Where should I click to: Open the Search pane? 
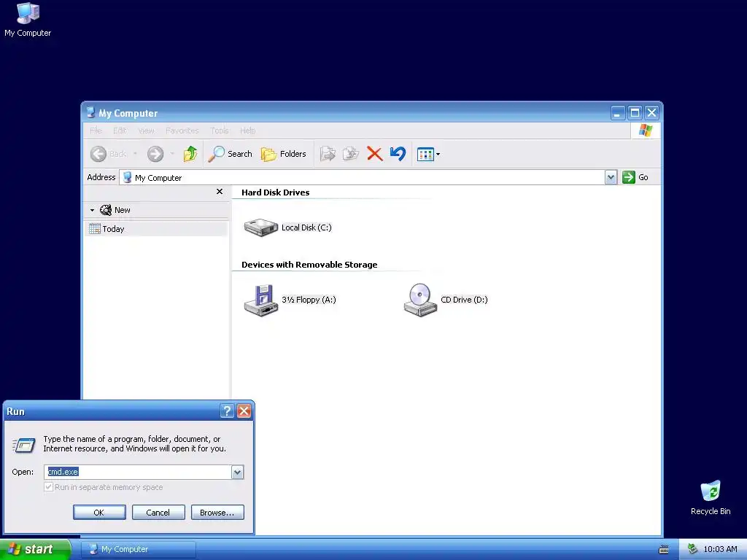click(x=230, y=154)
